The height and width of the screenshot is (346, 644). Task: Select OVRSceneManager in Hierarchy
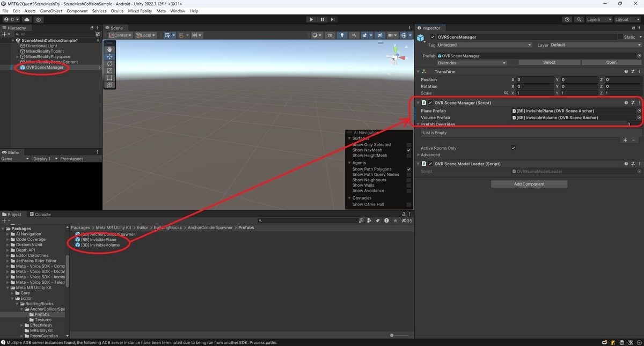click(45, 68)
